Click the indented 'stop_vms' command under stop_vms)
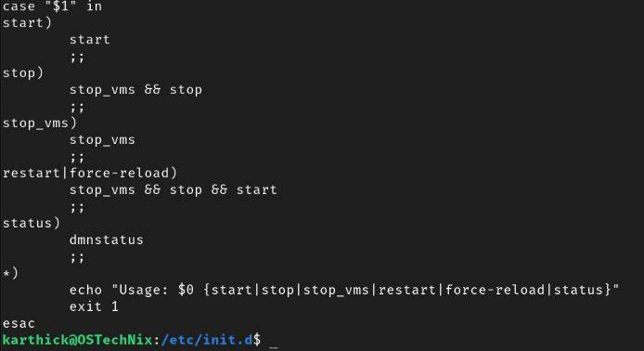Image resolution: width=644 pixels, height=351 pixels. 102,139
